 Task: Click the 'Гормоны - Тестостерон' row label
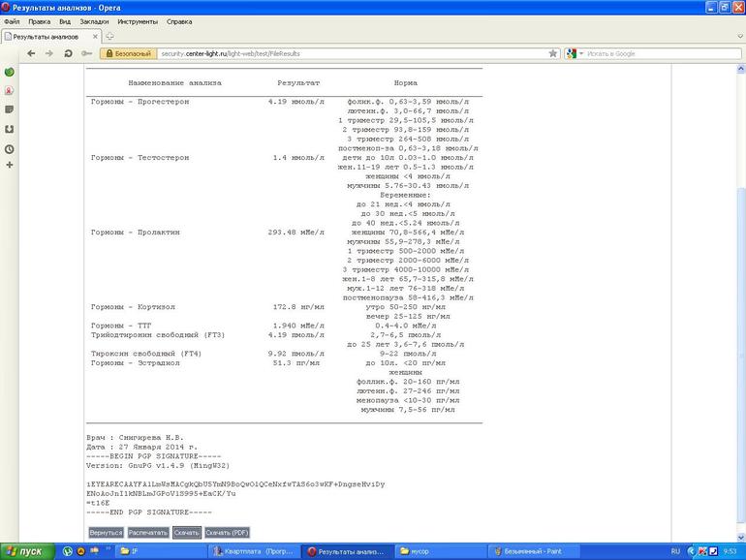point(140,158)
